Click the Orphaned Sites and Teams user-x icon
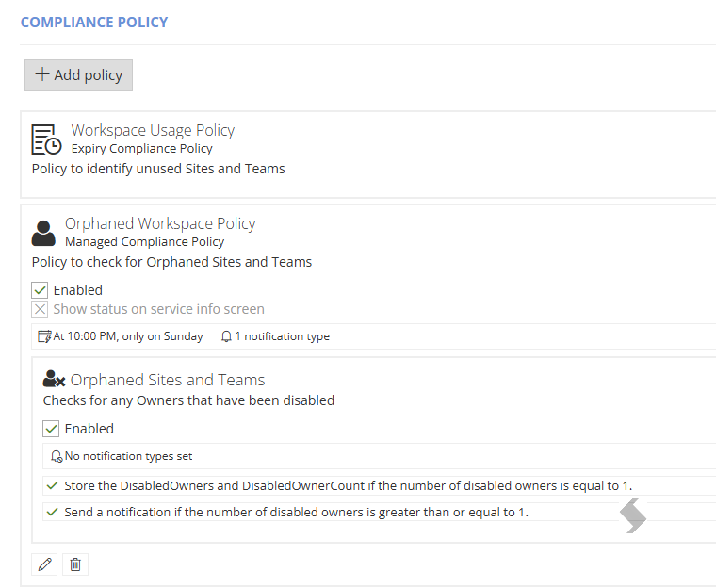Image resolution: width=716 pixels, height=588 pixels. (54, 379)
